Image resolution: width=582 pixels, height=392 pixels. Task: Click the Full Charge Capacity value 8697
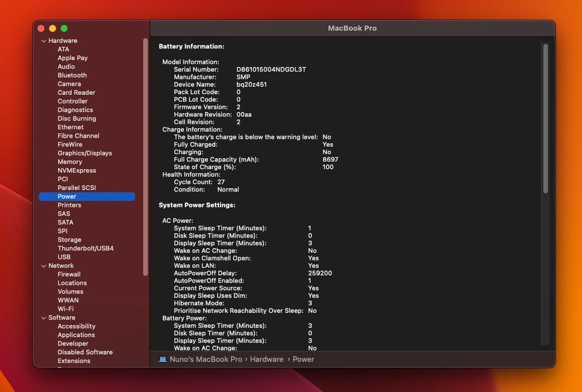pyautogui.click(x=331, y=159)
